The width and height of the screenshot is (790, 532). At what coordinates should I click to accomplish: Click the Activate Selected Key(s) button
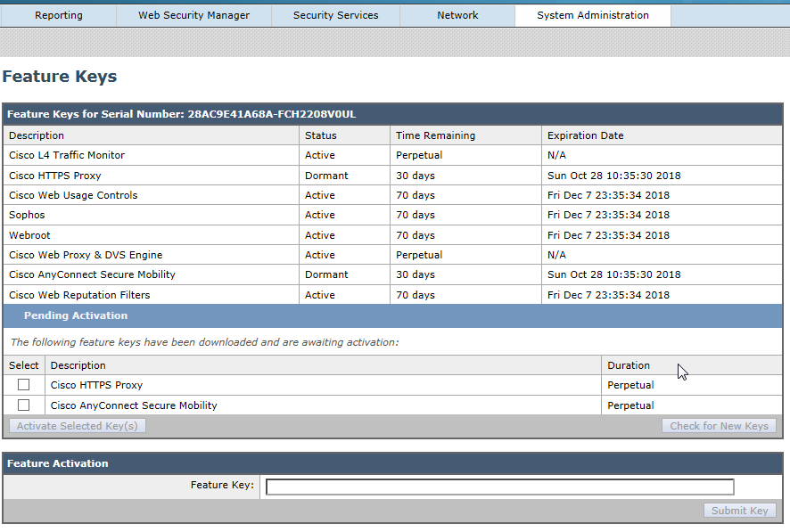point(77,426)
